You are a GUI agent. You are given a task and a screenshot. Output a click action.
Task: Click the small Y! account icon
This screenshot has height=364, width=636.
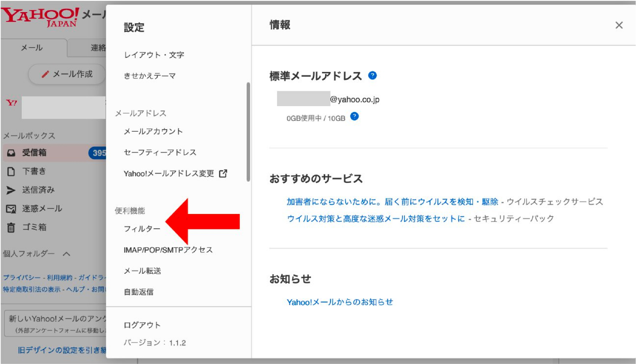12,102
